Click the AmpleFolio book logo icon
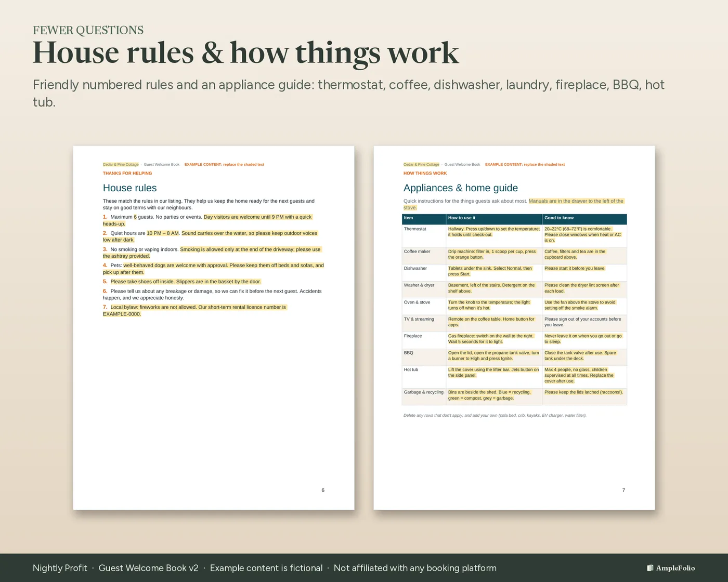This screenshot has width=728, height=582. [650, 568]
